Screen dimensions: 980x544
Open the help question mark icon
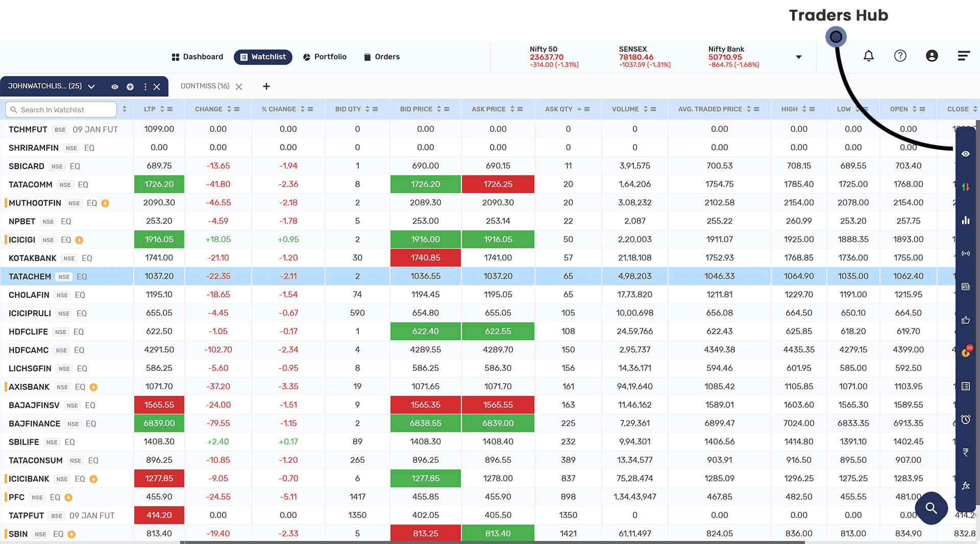click(x=900, y=56)
